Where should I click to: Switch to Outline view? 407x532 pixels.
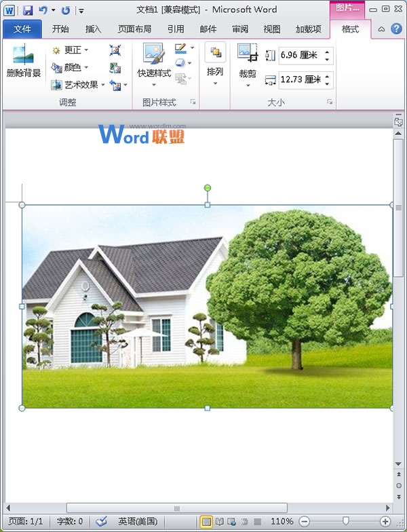[244, 521]
